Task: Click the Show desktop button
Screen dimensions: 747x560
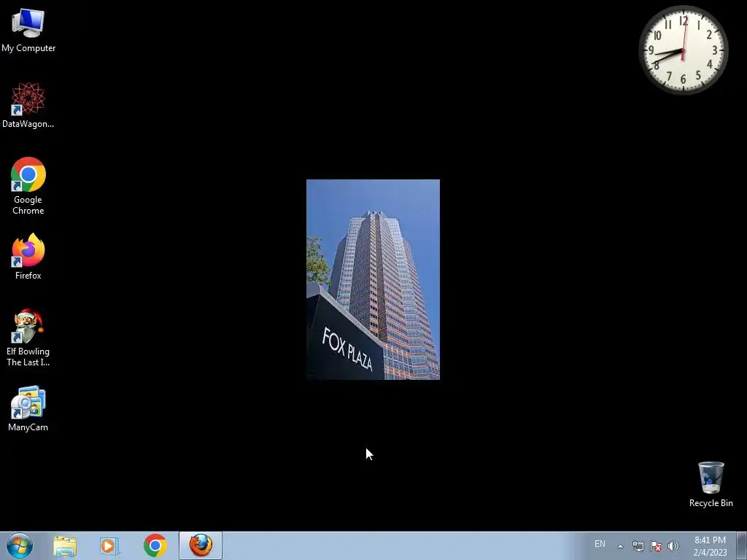Action: click(742, 545)
